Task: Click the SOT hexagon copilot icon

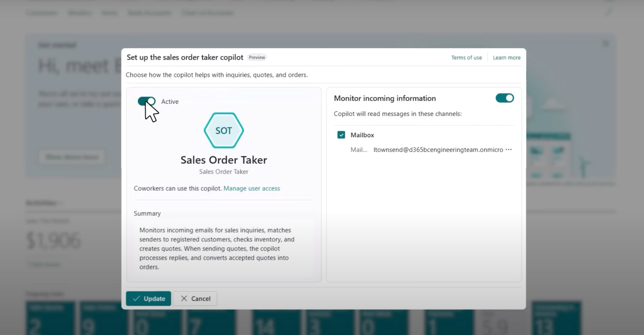Action: (224, 130)
